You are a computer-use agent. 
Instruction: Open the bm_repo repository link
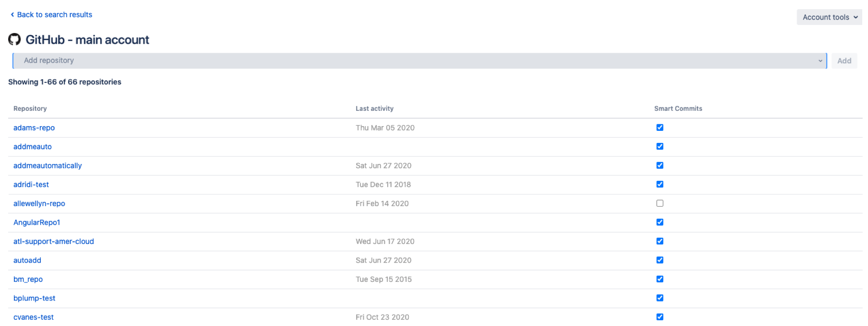(x=28, y=279)
